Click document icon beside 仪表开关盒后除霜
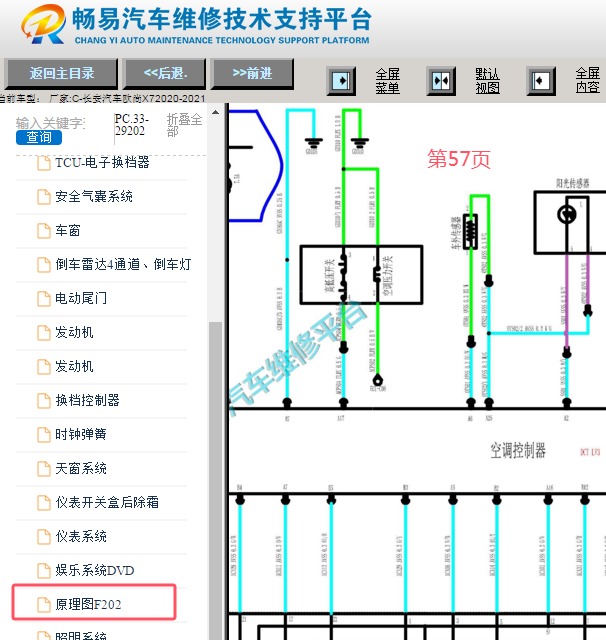The image size is (606, 640). pos(44,503)
